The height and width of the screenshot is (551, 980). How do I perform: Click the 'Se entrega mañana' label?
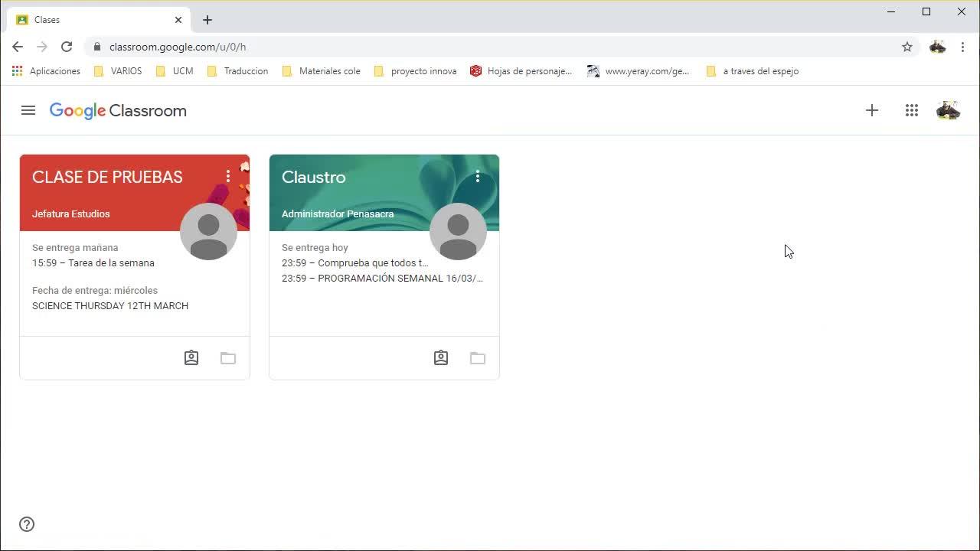tap(75, 247)
